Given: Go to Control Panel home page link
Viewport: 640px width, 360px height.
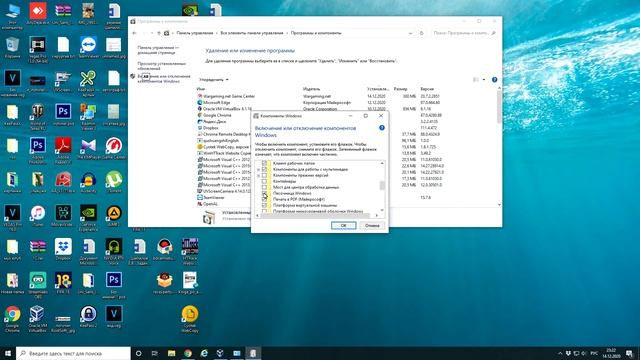Looking at the screenshot, I should 158,50.
